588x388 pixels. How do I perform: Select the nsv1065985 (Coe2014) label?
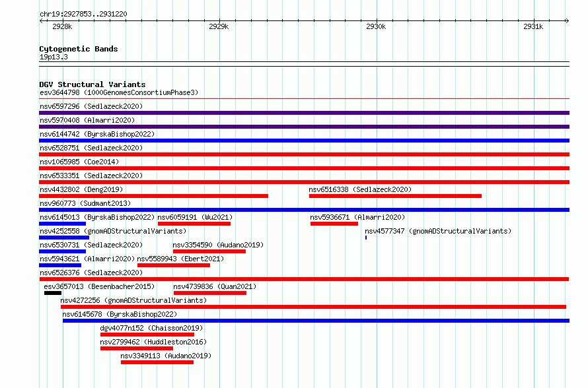click(x=79, y=162)
